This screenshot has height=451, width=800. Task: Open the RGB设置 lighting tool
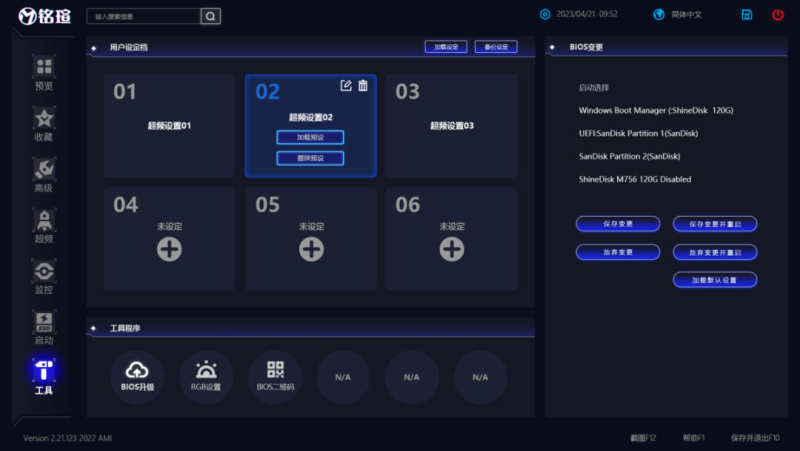tap(206, 377)
